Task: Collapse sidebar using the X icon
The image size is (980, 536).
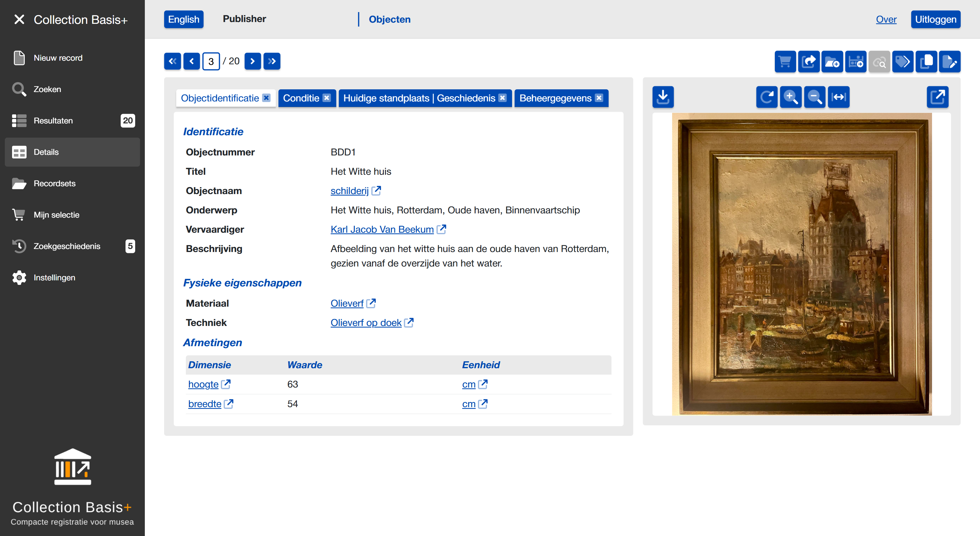Action: pos(19,19)
